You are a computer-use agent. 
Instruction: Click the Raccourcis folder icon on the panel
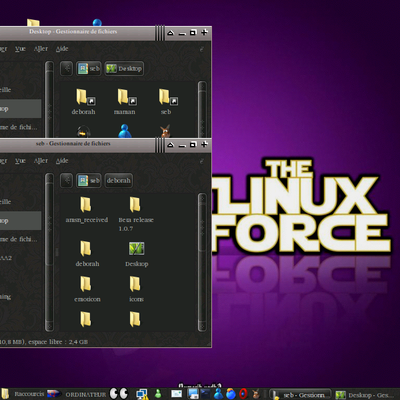point(5,394)
